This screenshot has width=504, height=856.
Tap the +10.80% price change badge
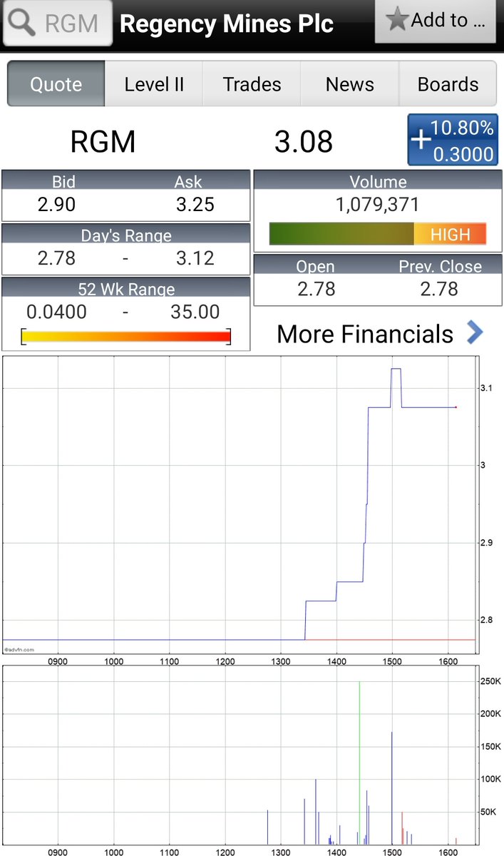tap(453, 141)
